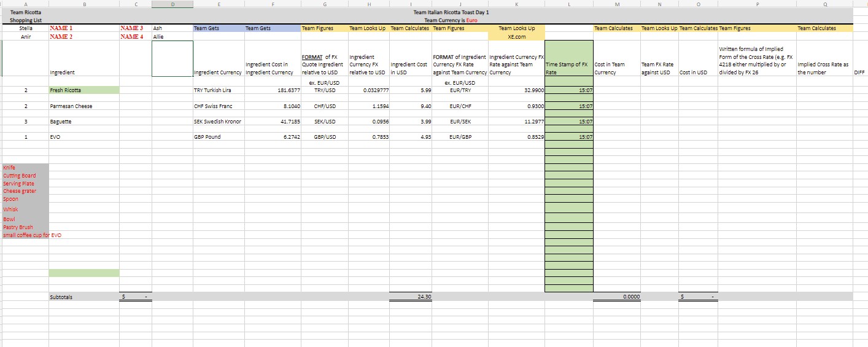868x347 pixels.
Task: Select the 'Parmesan Cheese' cell
Action: pos(84,106)
